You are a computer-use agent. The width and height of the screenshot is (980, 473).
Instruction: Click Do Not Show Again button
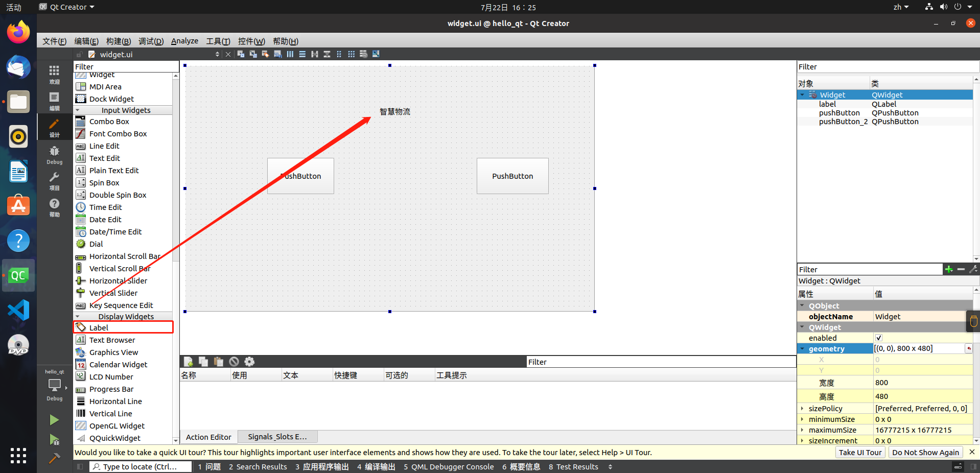[x=925, y=453]
